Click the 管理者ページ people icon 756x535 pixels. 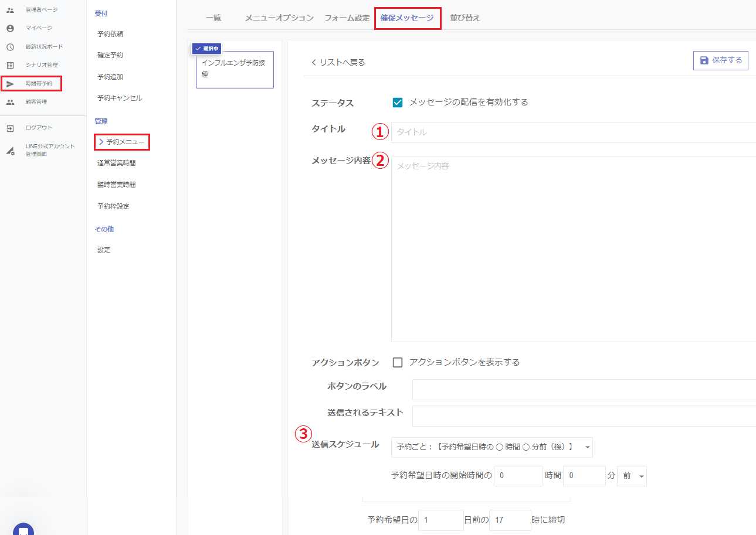[10, 10]
